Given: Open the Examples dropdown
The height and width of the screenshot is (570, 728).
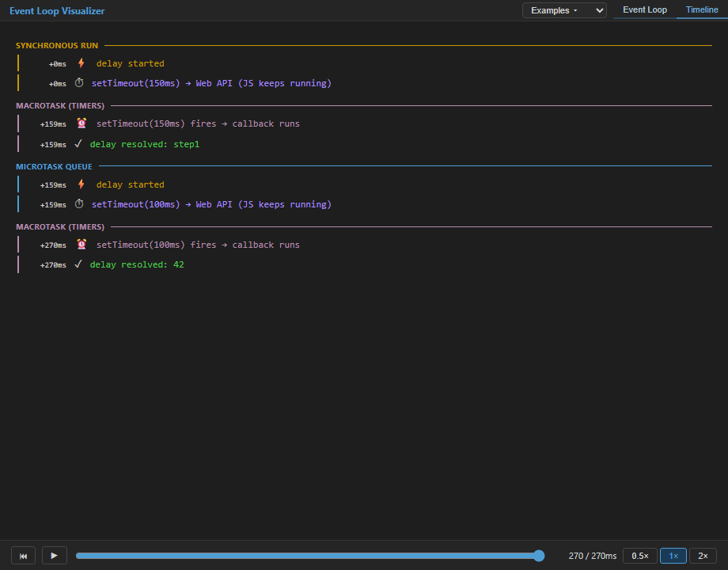Looking at the screenshot, I should tap(564, 10).
